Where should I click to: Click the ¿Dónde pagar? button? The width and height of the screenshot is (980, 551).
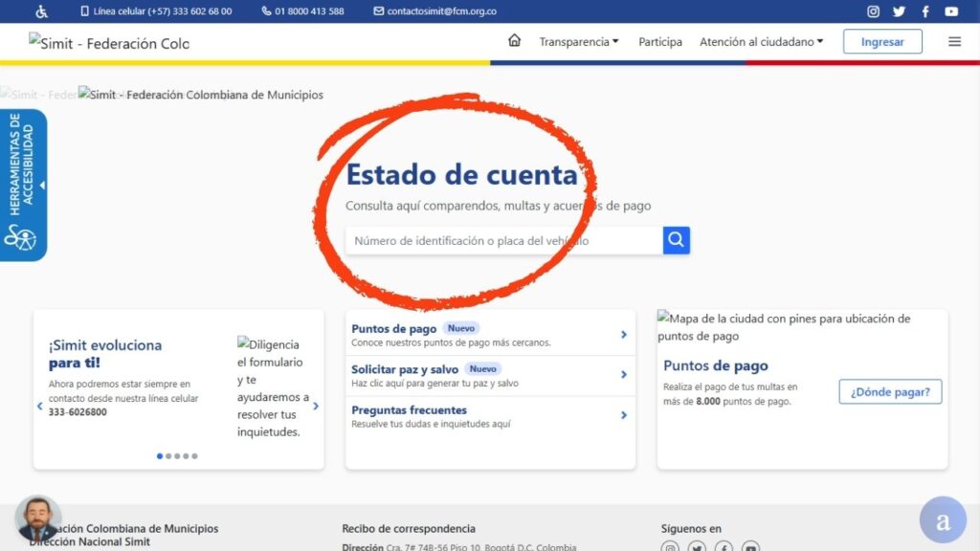[890, 391]
